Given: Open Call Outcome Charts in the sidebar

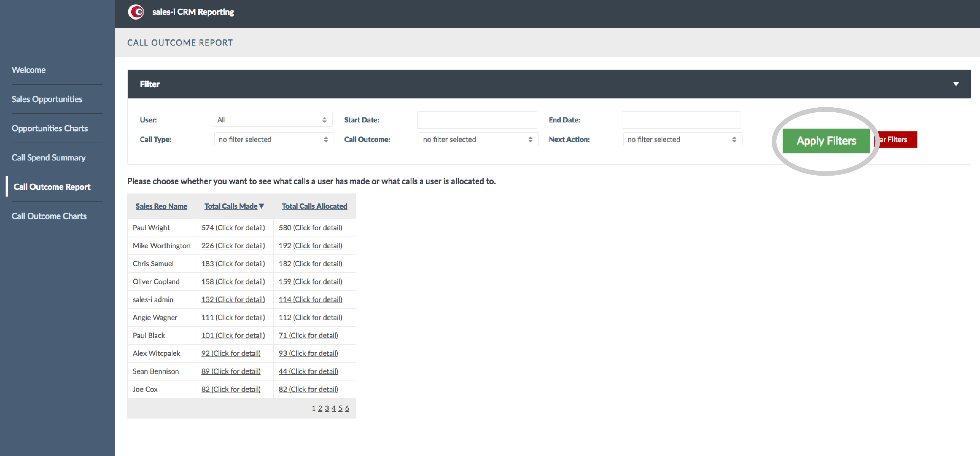Looking at the screenshot, I should [x=49, y=216].
